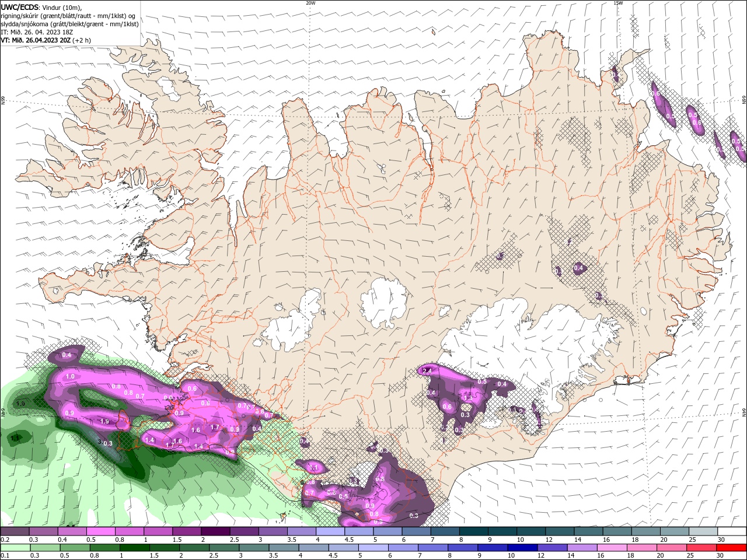747x560 pixels.
Task: Pick the palest green 0.1 rain legend swatch
Action: pyautogui.click(x=15, y=547)
